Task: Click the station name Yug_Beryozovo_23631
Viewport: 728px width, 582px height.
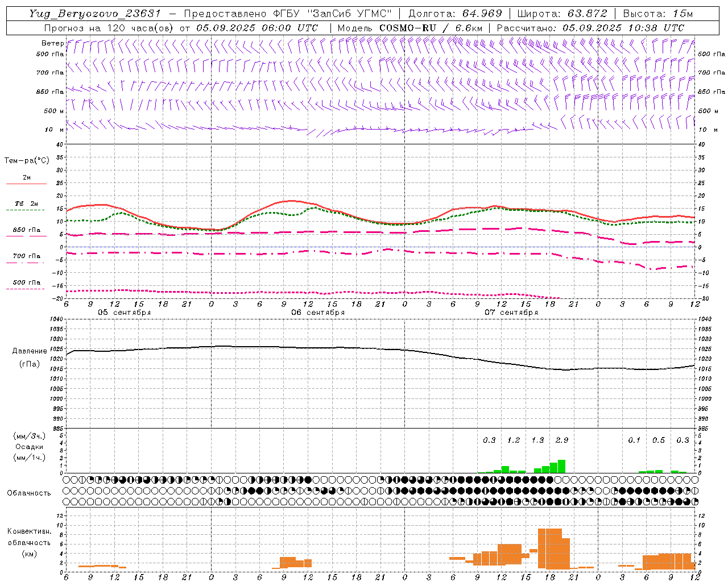Action: pos(95,14)
